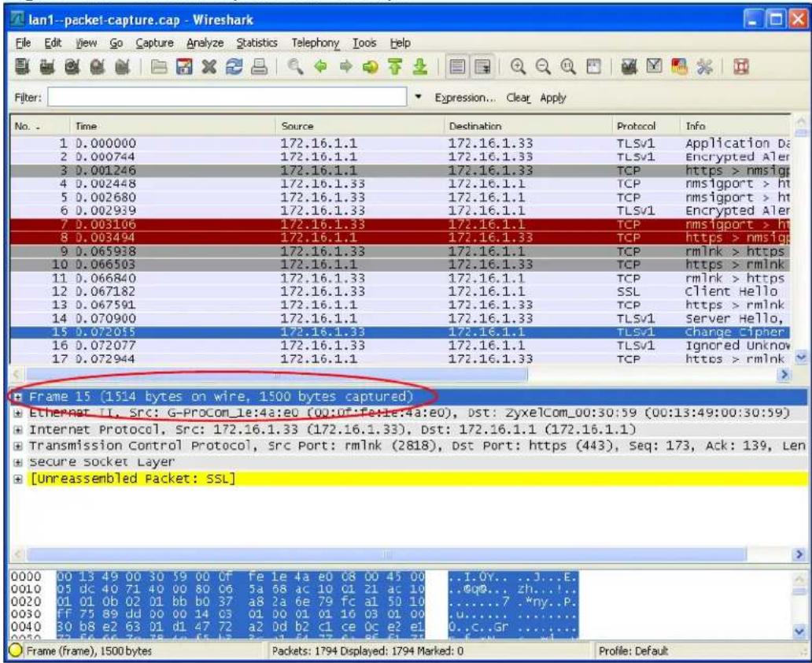Stop the running capture

click(98, 67)
